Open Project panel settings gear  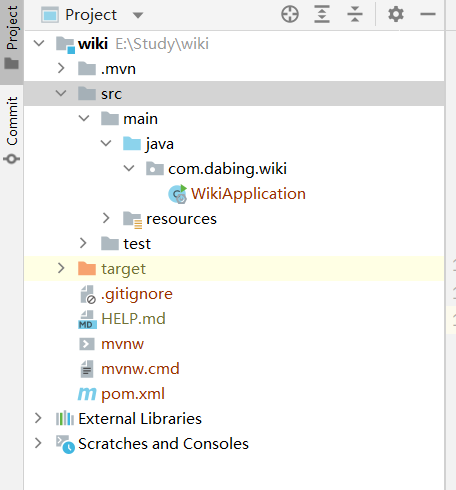click(396, 14)
